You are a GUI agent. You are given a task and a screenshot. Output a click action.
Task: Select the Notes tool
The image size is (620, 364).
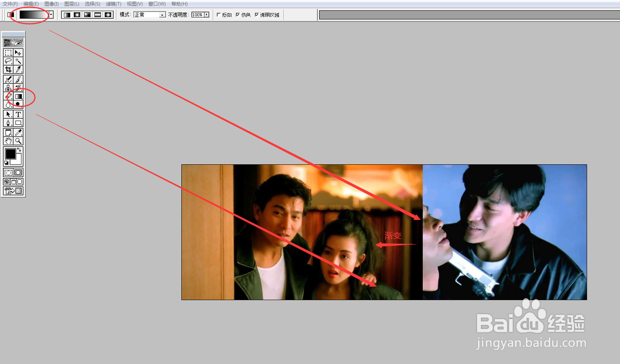8,133
